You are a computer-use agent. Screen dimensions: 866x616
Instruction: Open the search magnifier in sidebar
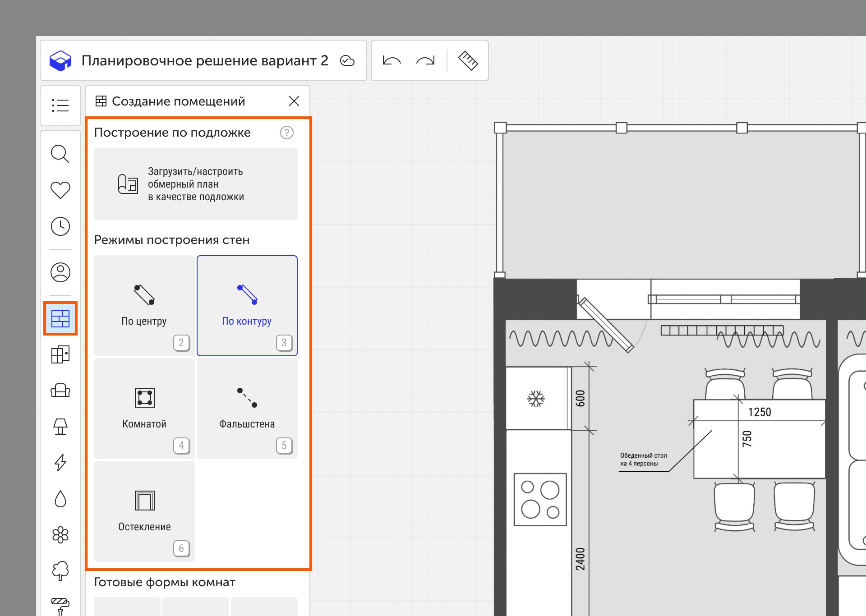60,154
